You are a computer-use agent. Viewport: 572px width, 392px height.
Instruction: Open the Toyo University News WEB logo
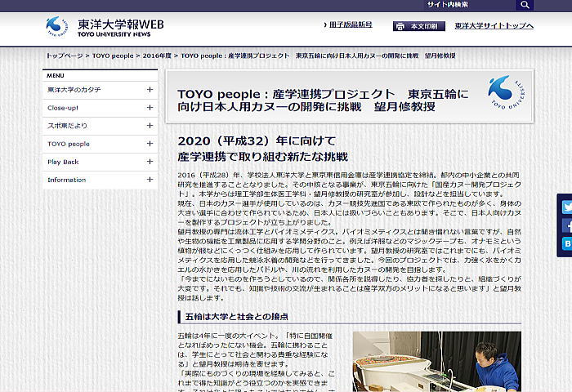point(105,27)
